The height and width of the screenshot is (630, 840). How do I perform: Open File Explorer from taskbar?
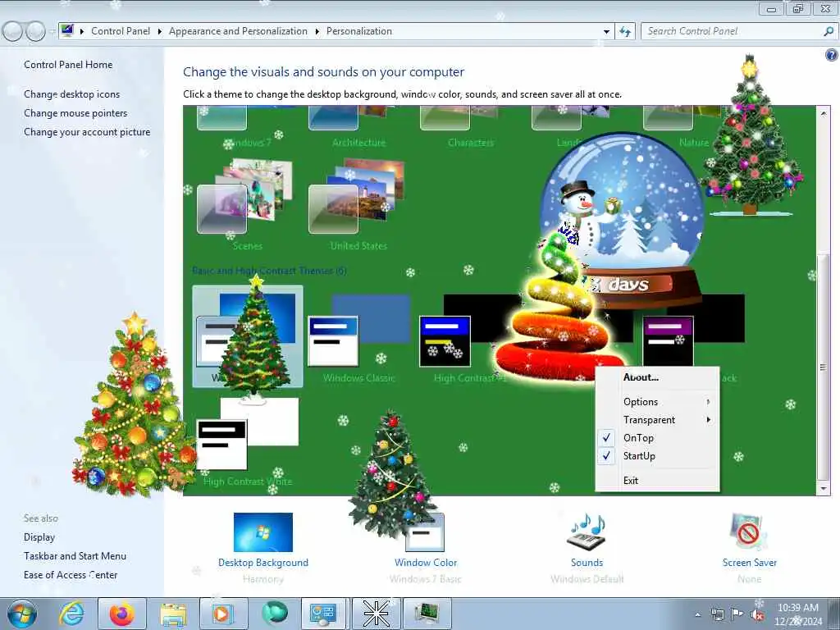tap(173, 614)
